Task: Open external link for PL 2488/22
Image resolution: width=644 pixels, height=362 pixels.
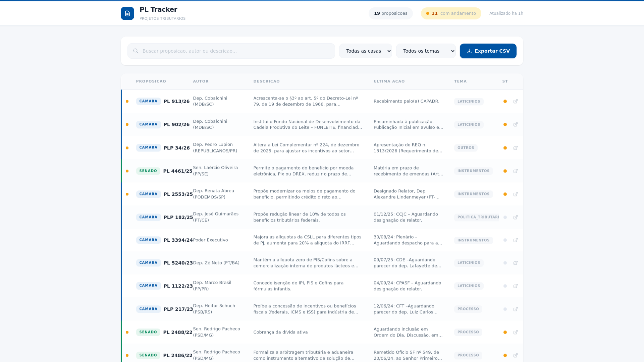Action: pyautogui.click(x=516, y=332)
